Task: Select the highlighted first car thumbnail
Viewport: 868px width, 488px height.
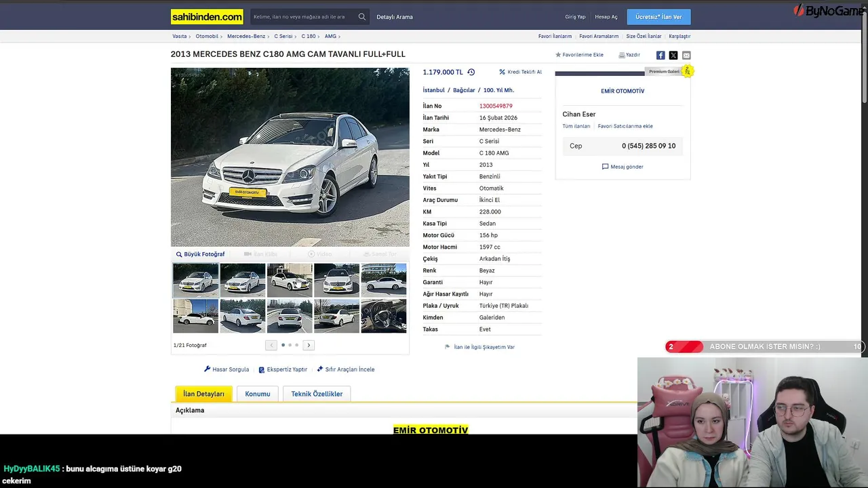Action: click(x=195, y=280)
